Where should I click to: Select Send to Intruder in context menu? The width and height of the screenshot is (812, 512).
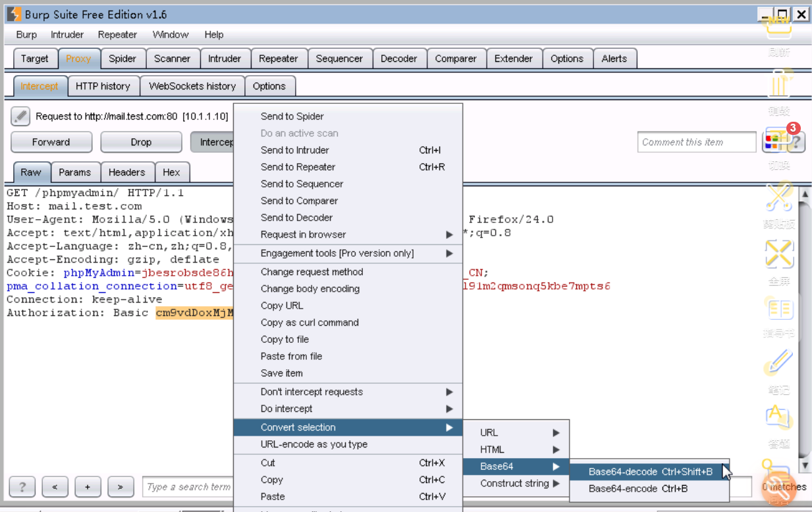(348, 150)
